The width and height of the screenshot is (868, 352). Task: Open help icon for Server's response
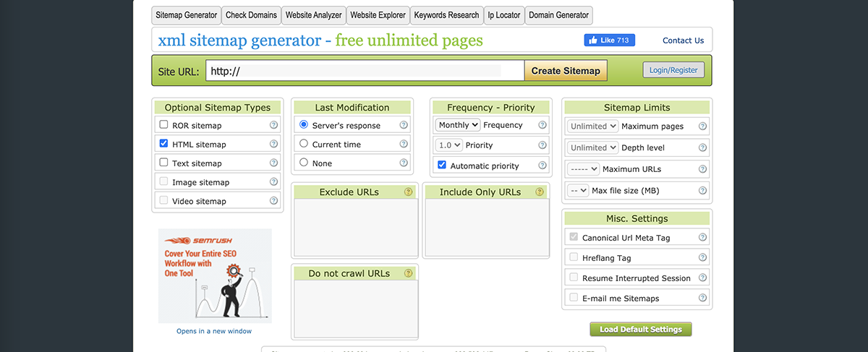click(404, 125)
